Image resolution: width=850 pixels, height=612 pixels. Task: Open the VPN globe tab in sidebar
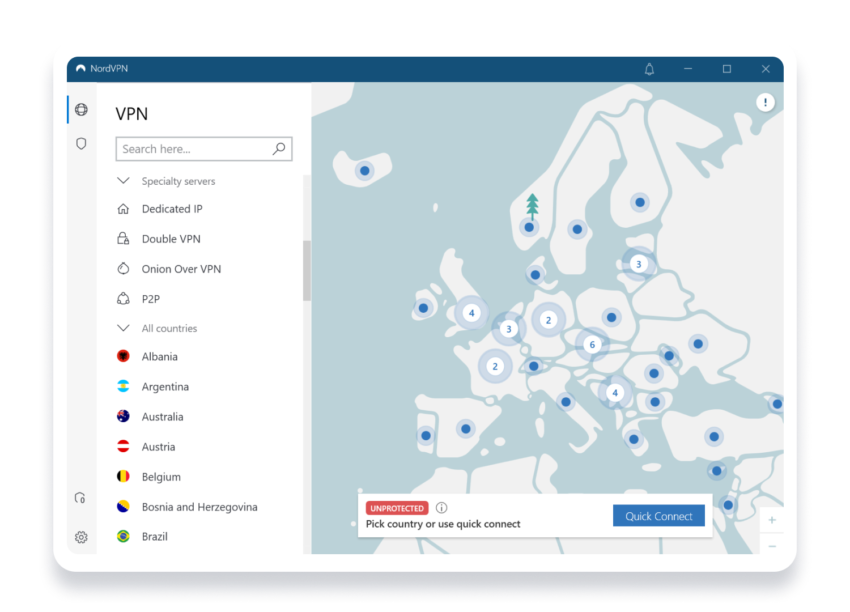point(81,109)
